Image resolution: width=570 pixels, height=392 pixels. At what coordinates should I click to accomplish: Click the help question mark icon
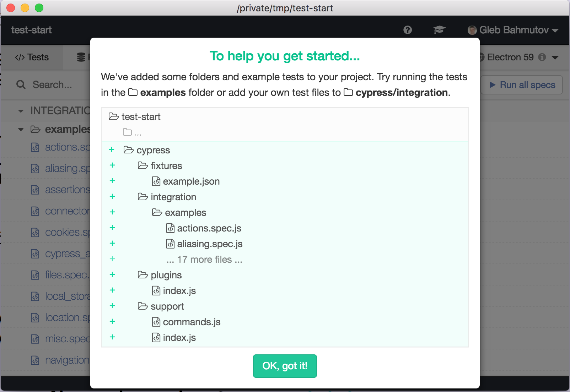pos(408,30)
